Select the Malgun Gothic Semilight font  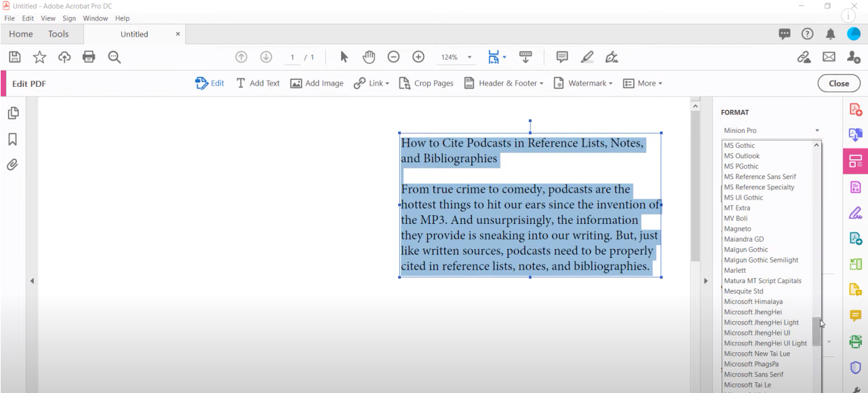coord(761,260)
